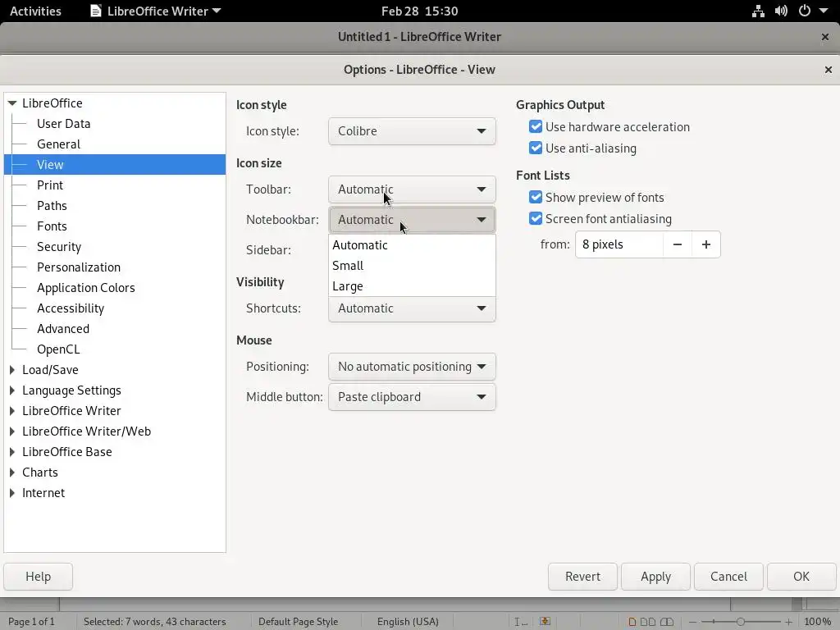The image size is (840, 630).
Task: Expand the Charts tree node
Action: (11, 472)
